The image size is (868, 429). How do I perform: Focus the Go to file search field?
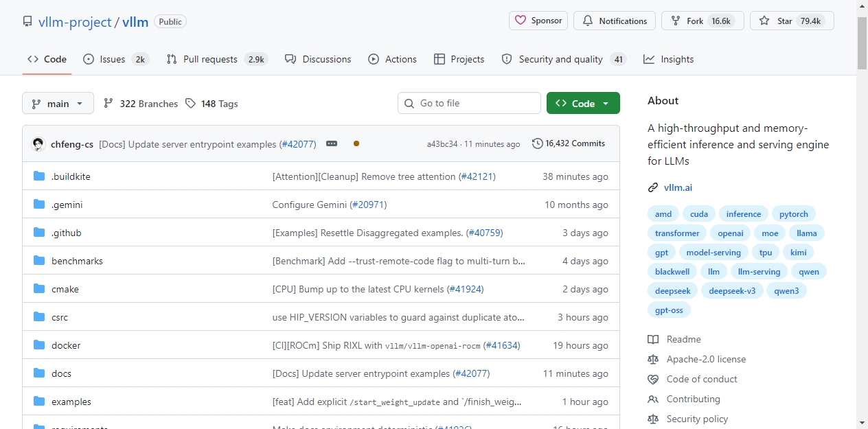tap(469, 103)
